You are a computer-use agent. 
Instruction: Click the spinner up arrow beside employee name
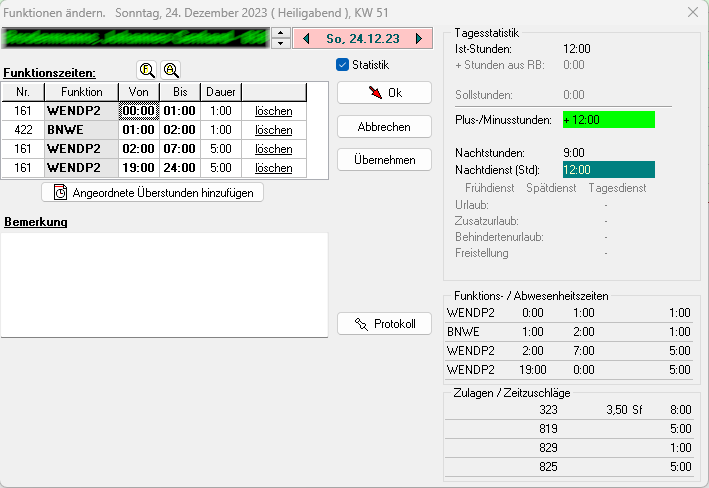pyautogui.click(x=280, y=32)
